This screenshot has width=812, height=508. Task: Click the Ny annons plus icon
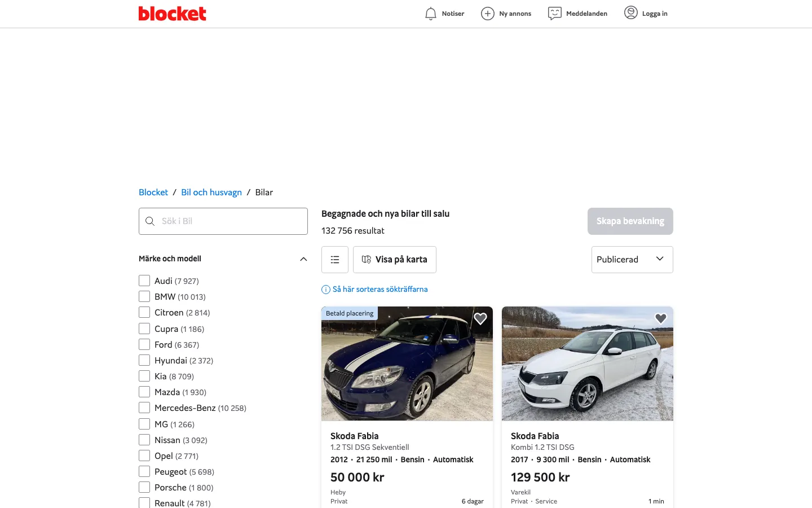488,14
